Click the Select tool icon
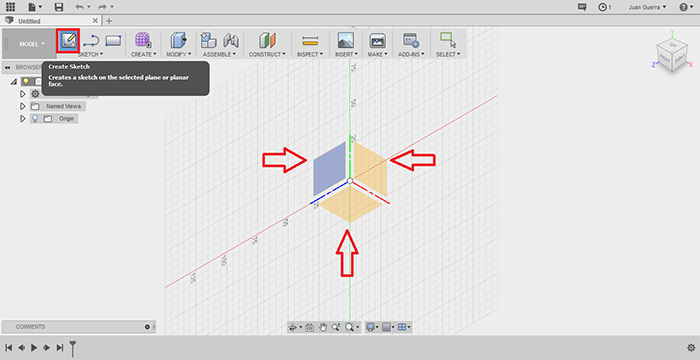This screenshot has height=360, width=700. (448, 40)
